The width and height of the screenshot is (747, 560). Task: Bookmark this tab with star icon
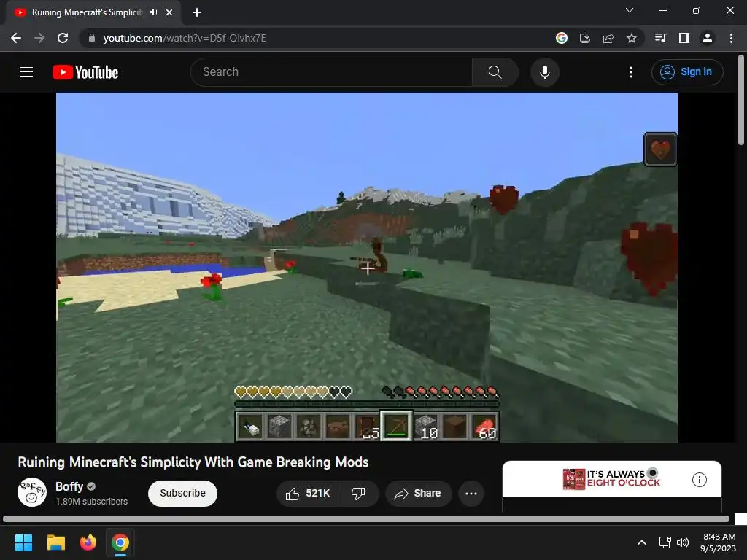tap(632, 38)
